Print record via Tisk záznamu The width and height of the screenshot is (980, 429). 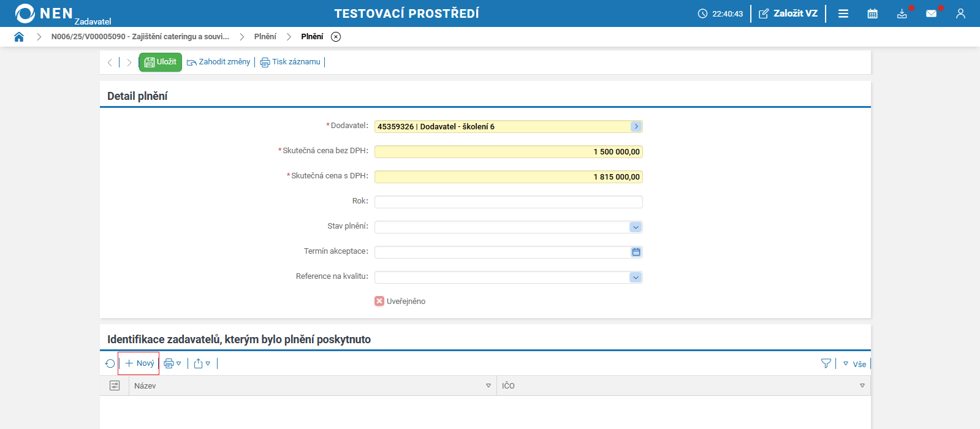(x=291, y=62)
